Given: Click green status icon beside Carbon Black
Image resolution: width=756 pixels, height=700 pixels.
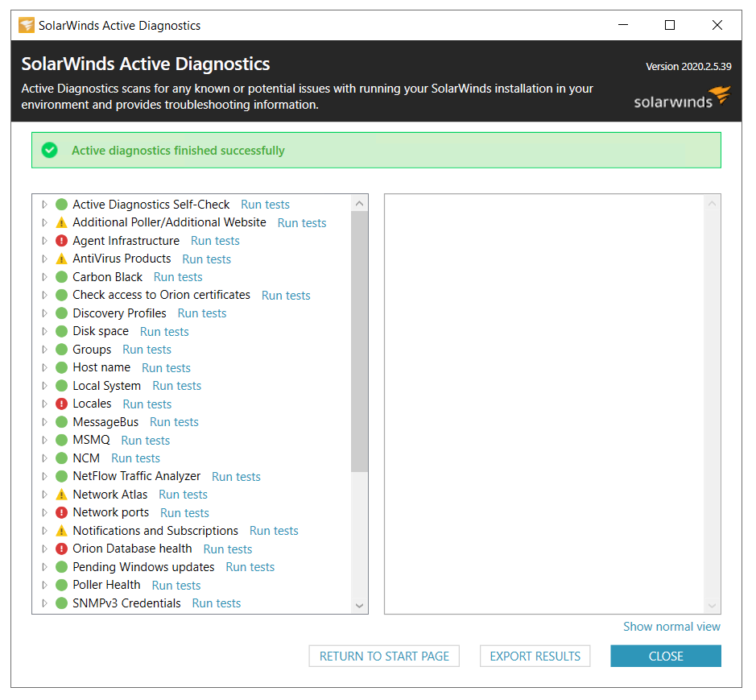Looking at the screenshot, I should (x=61, y=277).
